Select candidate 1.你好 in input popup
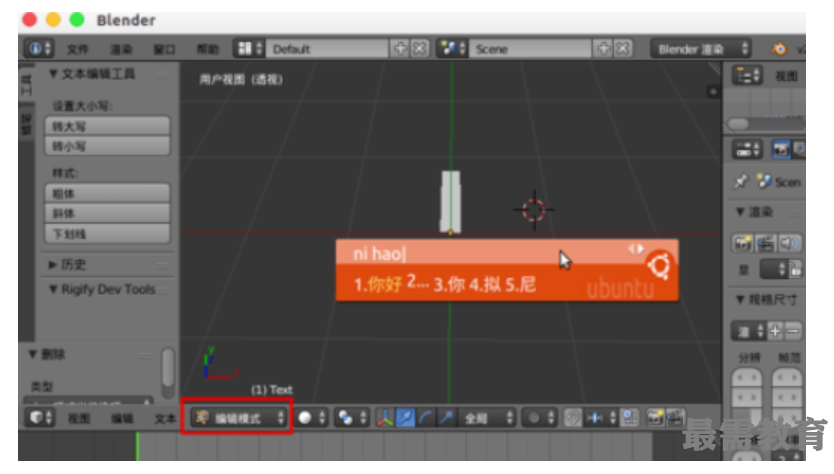The width and height of the screenshot is (834, 474). (378, 285)
